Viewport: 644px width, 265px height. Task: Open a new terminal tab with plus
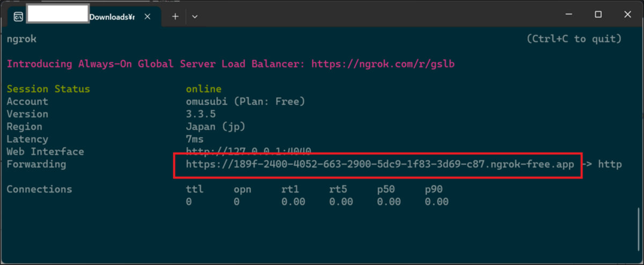coord(175,17)
